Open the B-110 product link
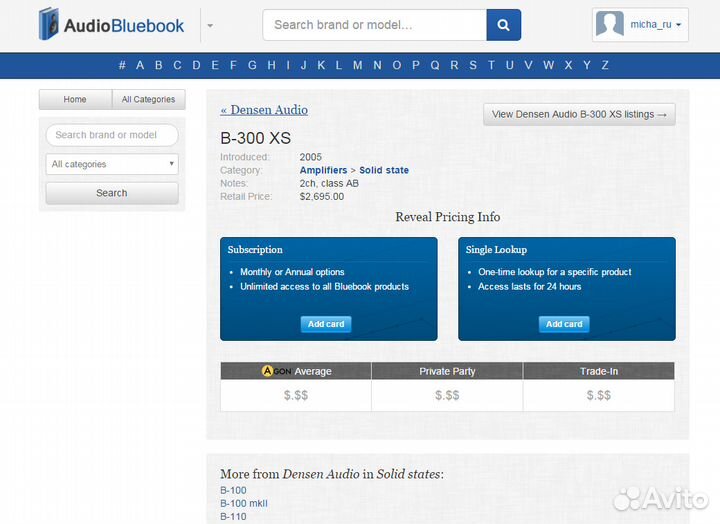This screenshot has height=524, width=720. (233, 517)
